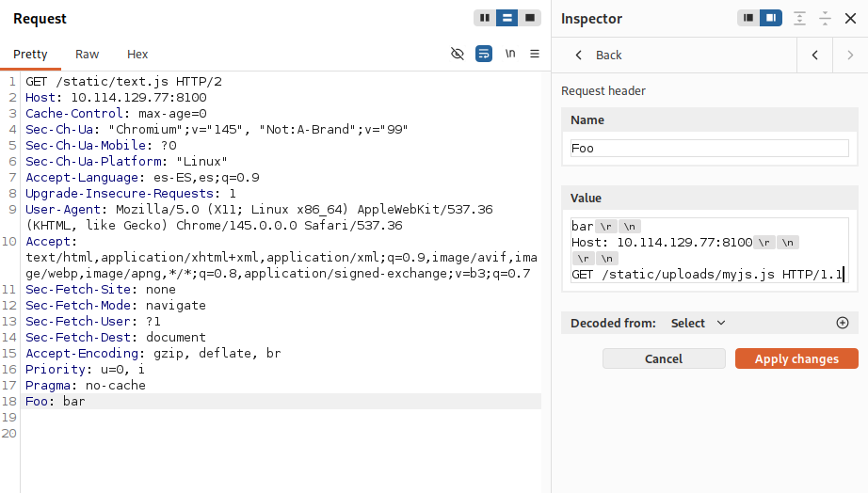868x493 pixels.
Task: Open the Pretty tab
Action: coord(30,55)
